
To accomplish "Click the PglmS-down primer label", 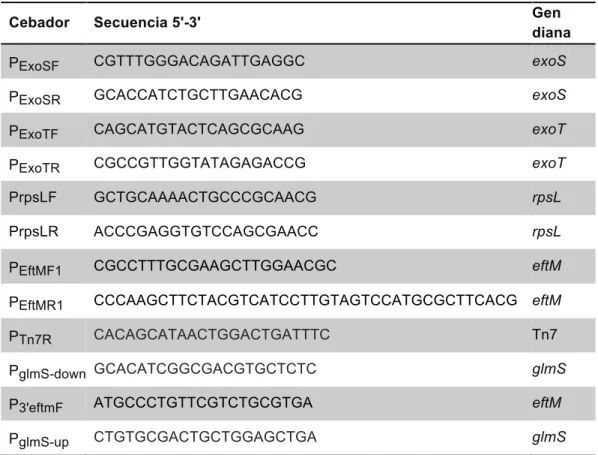I will pos(47,371).
